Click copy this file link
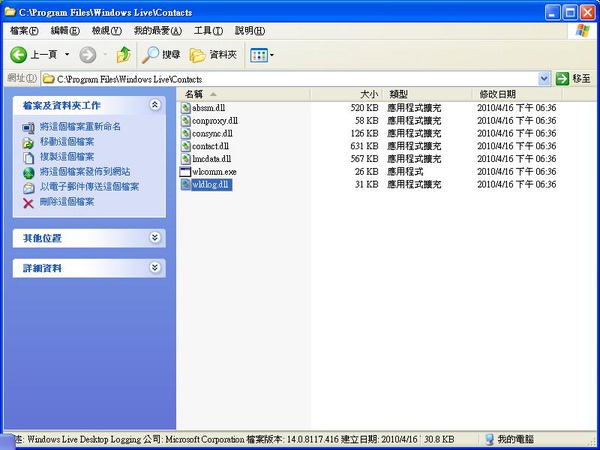 67,157
